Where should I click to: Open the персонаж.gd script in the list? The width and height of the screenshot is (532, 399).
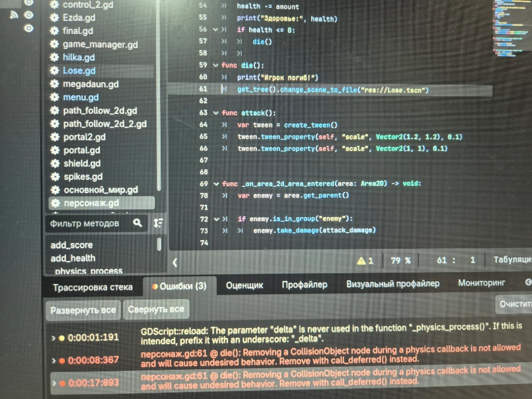[91, 203]
